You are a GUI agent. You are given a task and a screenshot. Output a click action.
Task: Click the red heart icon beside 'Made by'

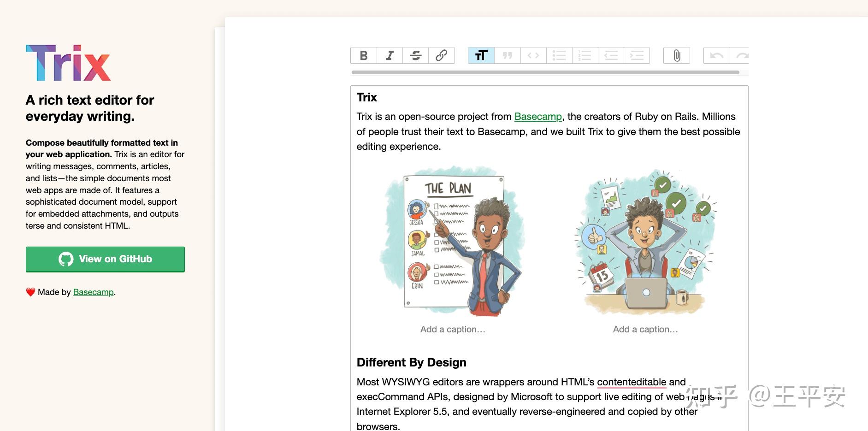coord(30,292)
